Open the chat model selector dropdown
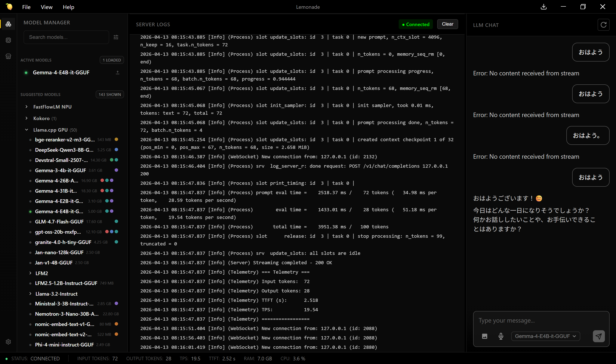Image resolution: width=616 pixels, height=364 pixels. pos(545,336)
